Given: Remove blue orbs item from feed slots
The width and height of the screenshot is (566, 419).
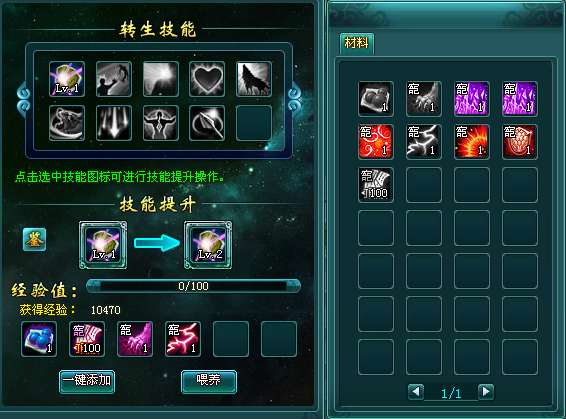Looking at the screenshot, I should pyautogui.click(x=39, y=339).
